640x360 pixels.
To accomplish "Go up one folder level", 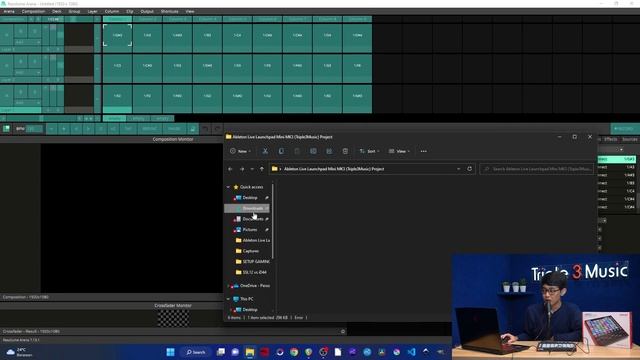I will point(262,169).
